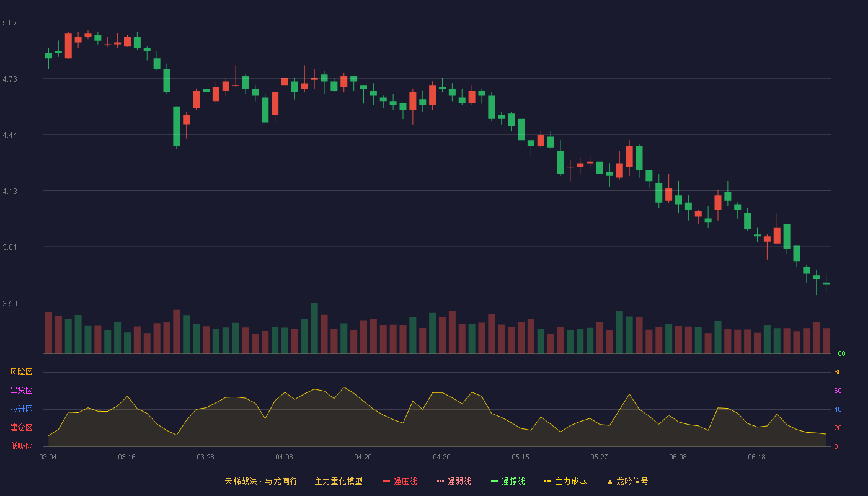Pick the 04-30 date label

[x=441, y=457]
